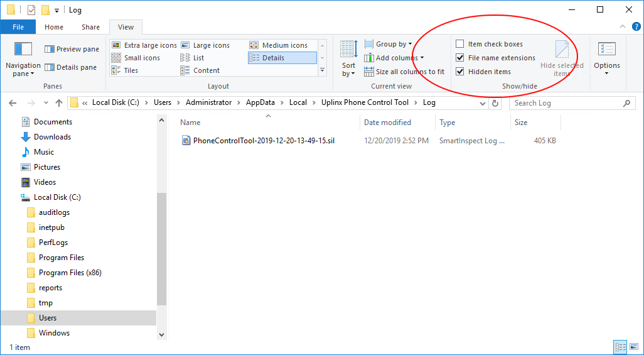Viewport: 644px width, 355px height.
Task: Click the navigation pane vertical scrollbar
Action: pos(161,251)
